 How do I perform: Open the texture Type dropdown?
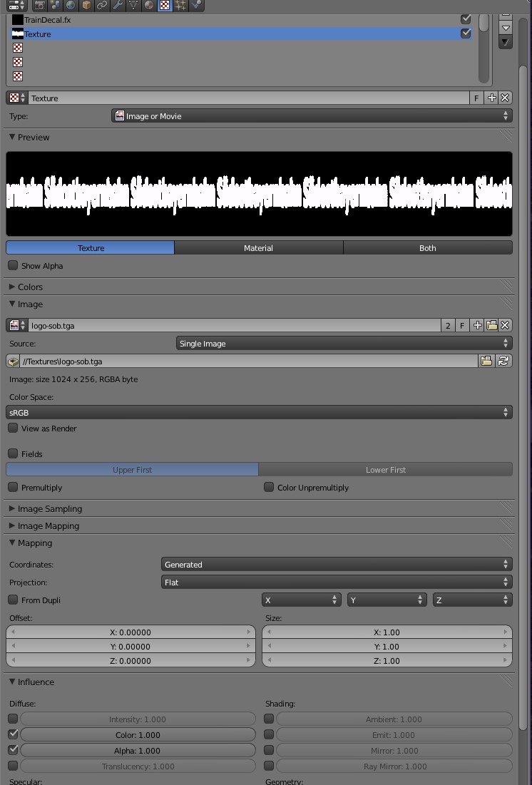[x=312, y=116]
